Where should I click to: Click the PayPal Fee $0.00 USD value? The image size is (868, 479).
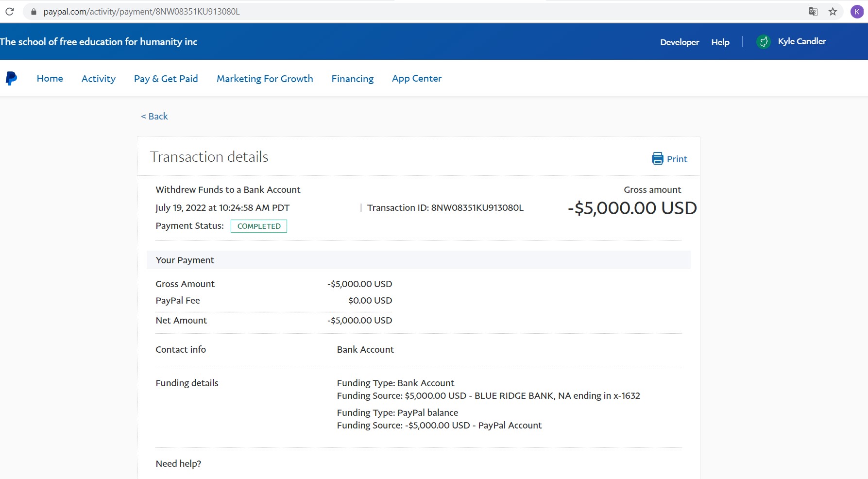pos(370,300)
